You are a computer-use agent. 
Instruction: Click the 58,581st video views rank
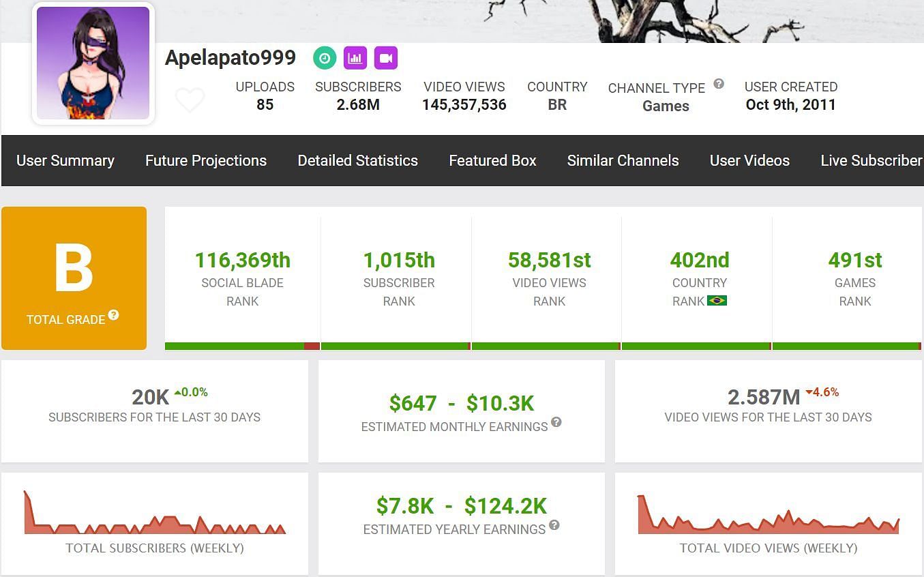point(549,260)
